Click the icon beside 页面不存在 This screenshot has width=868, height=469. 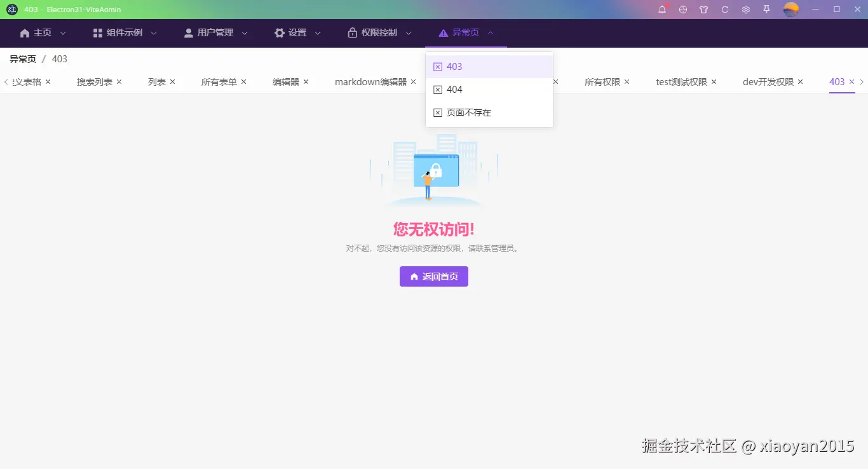point(438,112)
